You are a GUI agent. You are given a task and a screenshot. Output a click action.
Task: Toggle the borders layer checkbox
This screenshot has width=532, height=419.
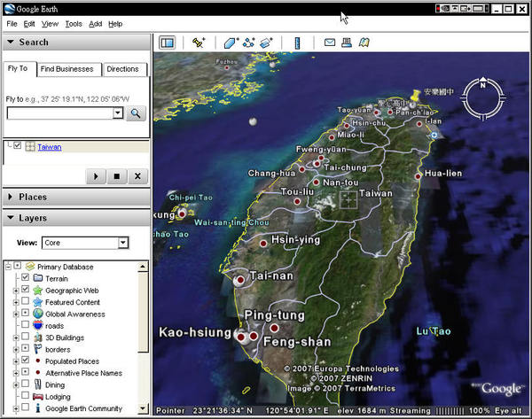point(25,348)
